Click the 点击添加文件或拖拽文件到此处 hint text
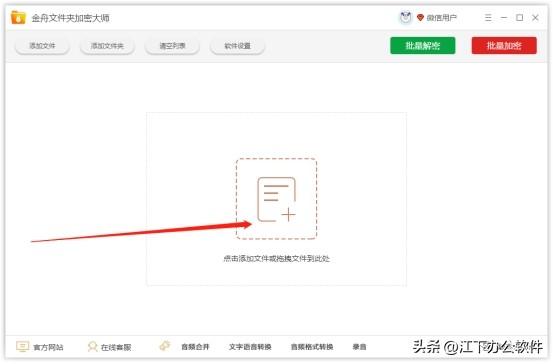 (x=276, y=259)
